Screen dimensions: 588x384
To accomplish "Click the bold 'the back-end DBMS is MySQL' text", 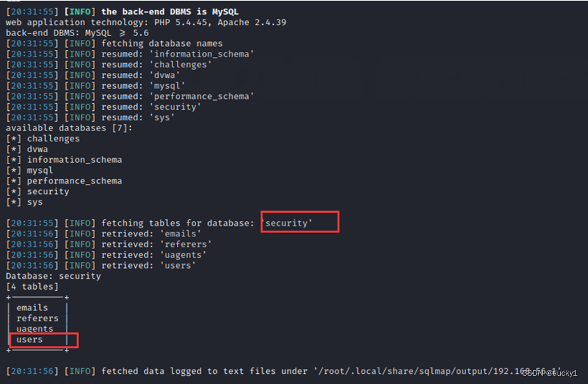I will tap(170, 12).
